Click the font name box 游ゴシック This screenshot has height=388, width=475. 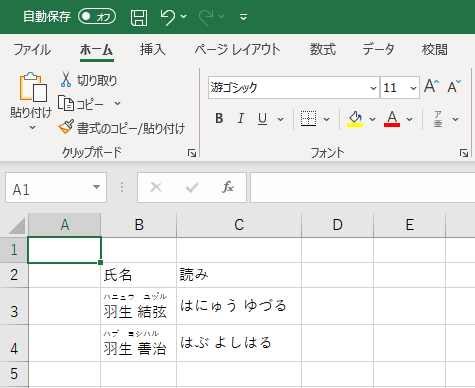289,88
